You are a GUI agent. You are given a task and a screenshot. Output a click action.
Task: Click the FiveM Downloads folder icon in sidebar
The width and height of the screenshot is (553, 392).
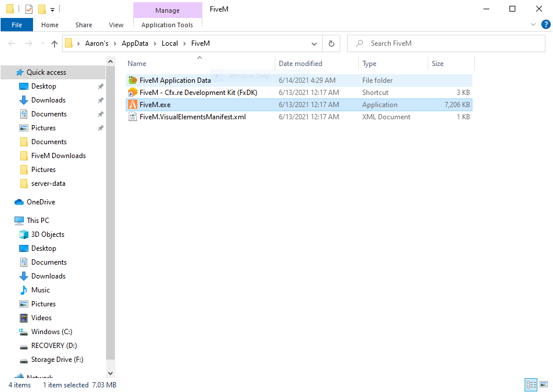click(x=24, y=156)
